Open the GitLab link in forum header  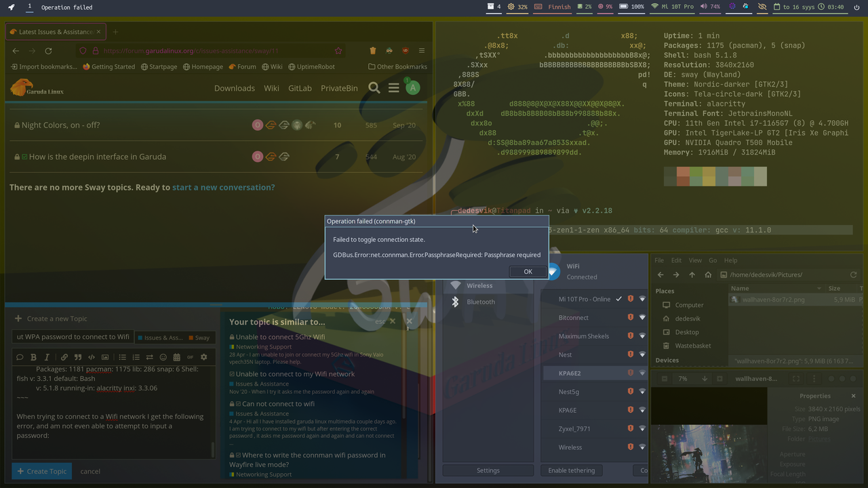click(x=300, y=88)
